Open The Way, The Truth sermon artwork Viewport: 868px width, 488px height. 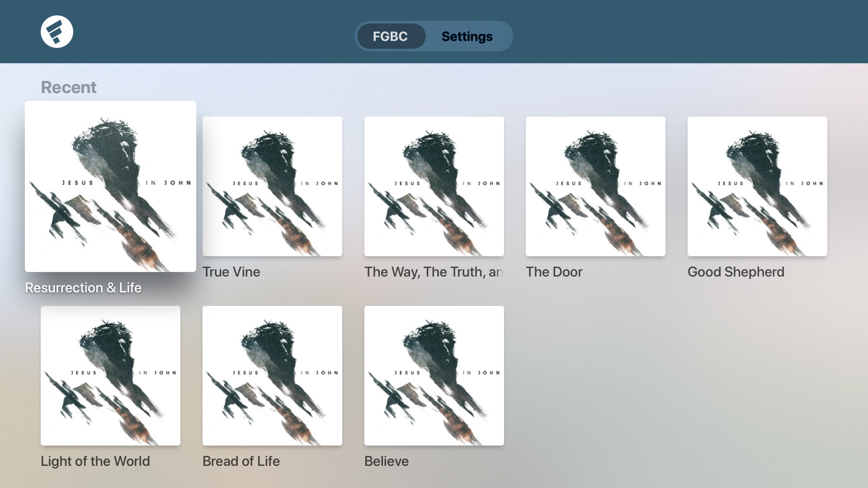click(434, 186)
